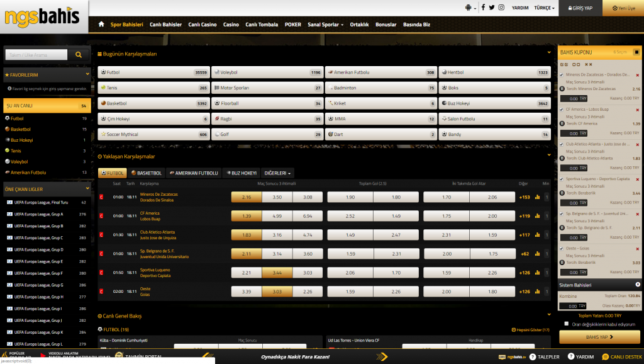644x364 pixels.
Task: Remove Mineros De Zacatecas bet with red X
Action: click(x=638, y=75)
